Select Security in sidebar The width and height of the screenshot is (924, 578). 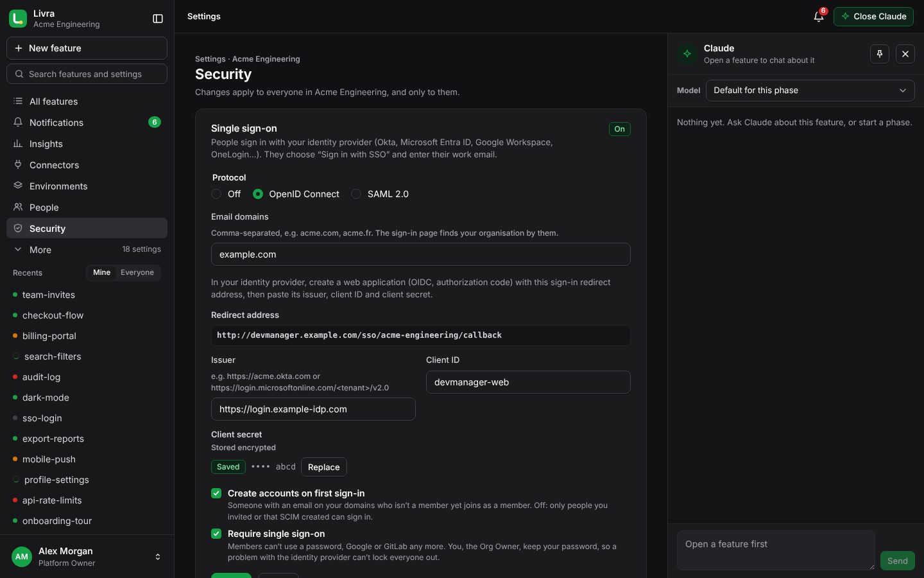tap(87, 229)
